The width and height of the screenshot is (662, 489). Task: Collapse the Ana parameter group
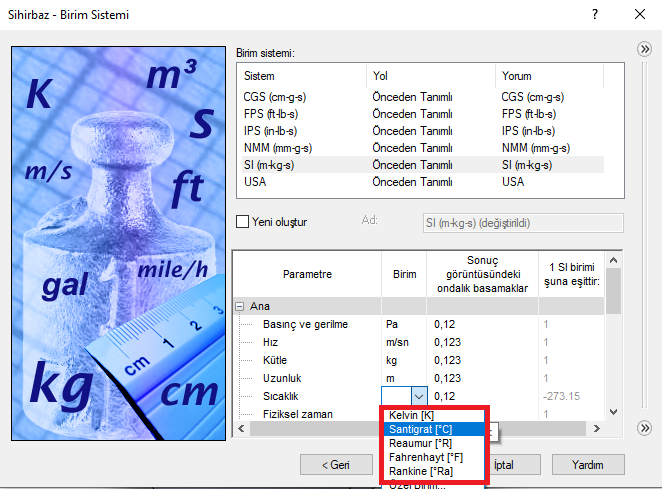[x=240, y=306]
